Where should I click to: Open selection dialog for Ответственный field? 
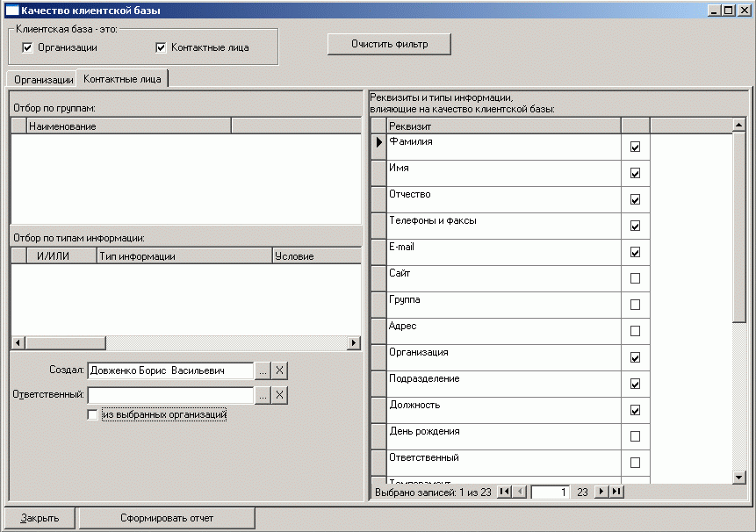[263, 395]
